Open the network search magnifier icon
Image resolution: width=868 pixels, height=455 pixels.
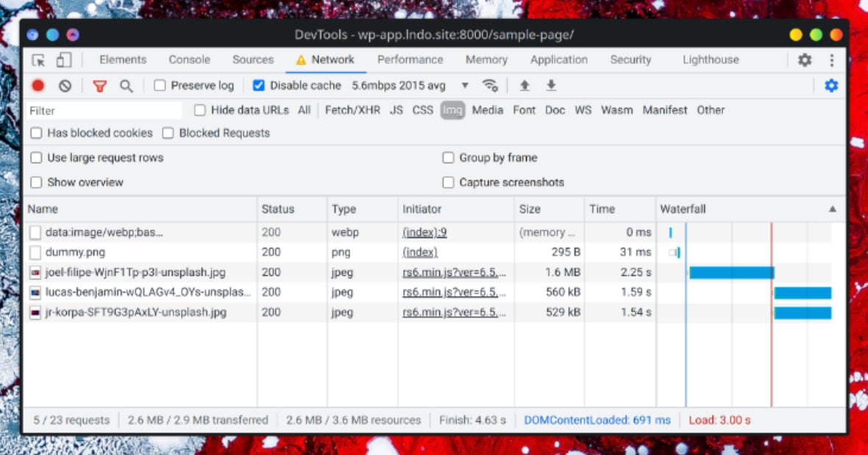tap(127, 86)
